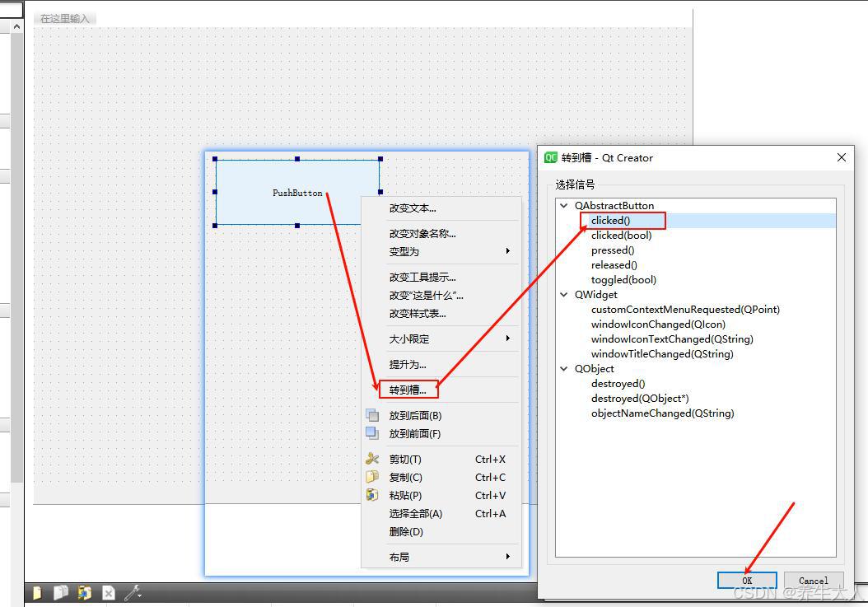Open the wrench configure dropdown in bottom toolbar
Image resolution: width=868 pixels, height=607 pixels.
click(x=133, y=593)
